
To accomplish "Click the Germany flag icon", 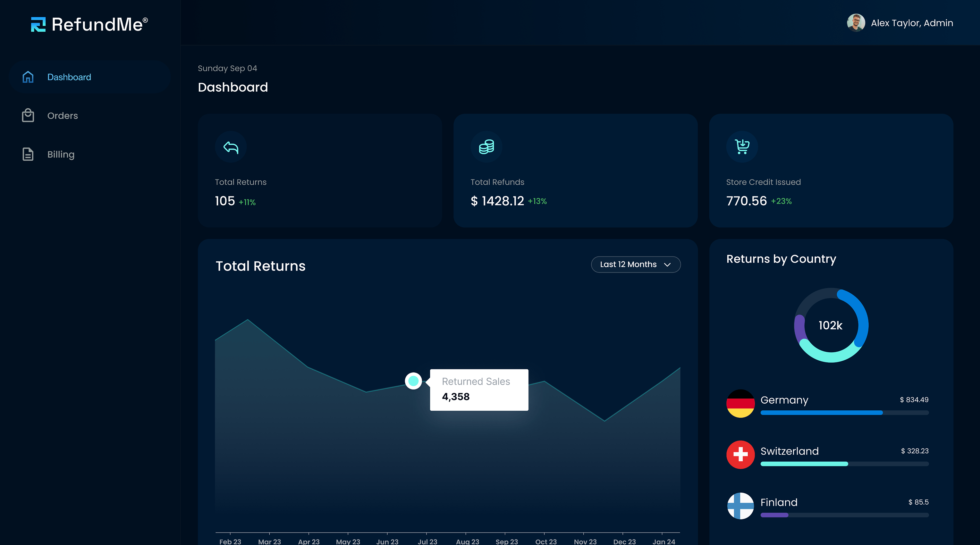I will [x=740, y=404].
